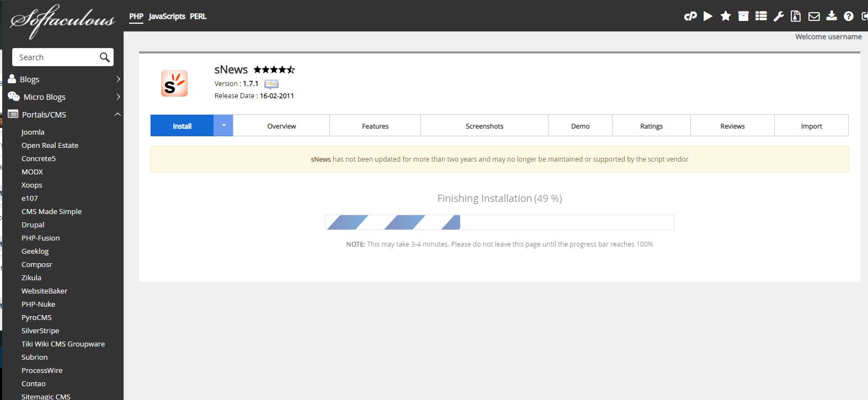Open Open Real Estate script
This screenshot has height=400, width=868.
(x=50, y=145)
